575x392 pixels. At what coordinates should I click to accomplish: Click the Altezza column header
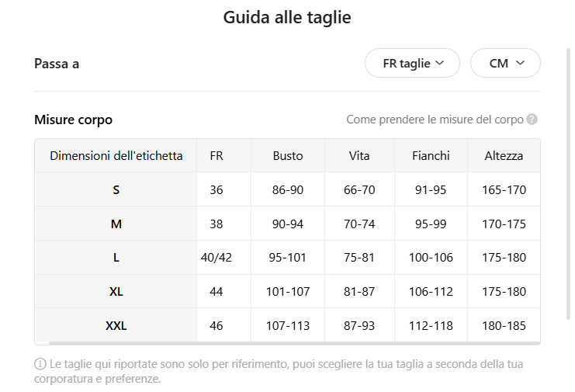(x=504, y=155)
